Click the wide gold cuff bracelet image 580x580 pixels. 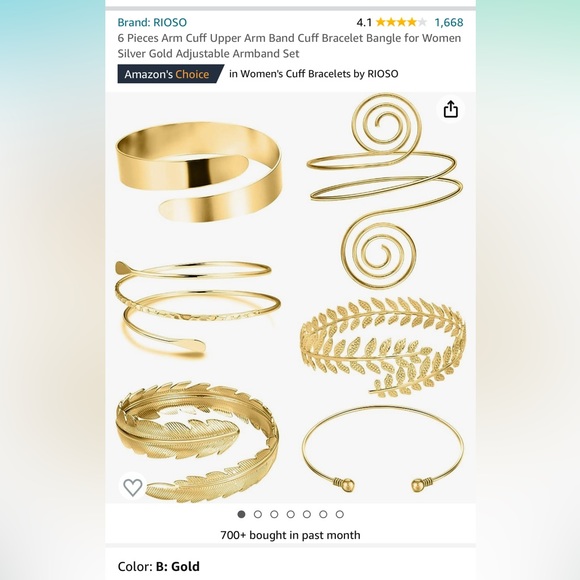(199, 172)
